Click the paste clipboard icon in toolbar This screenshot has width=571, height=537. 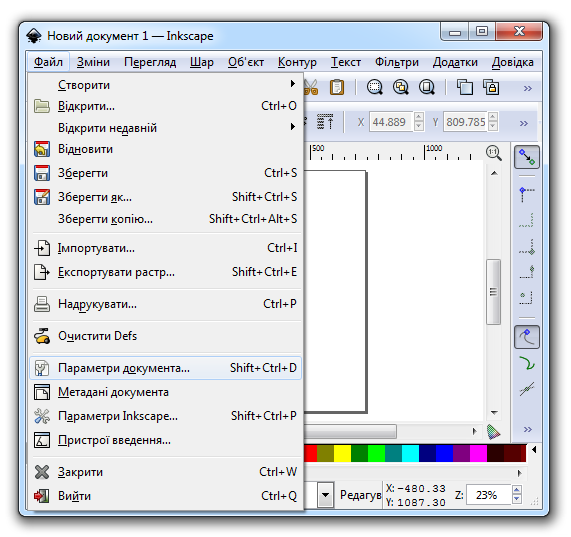(x=336, y=87)
